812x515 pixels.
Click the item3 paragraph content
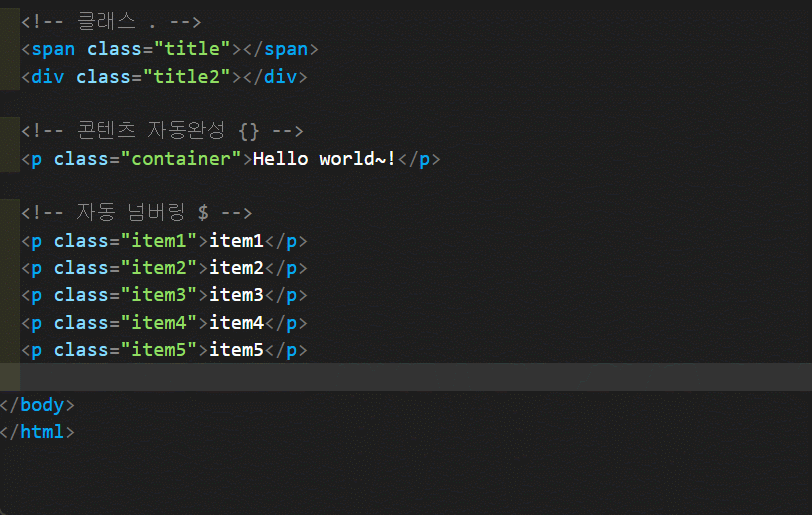(236, 295)
